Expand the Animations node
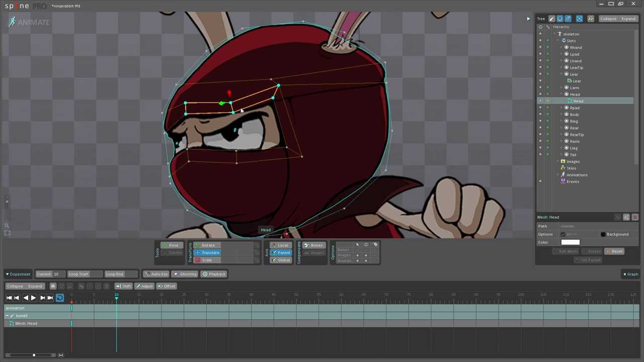Screen dimensions: 644x362 click(x=557, y=175)
